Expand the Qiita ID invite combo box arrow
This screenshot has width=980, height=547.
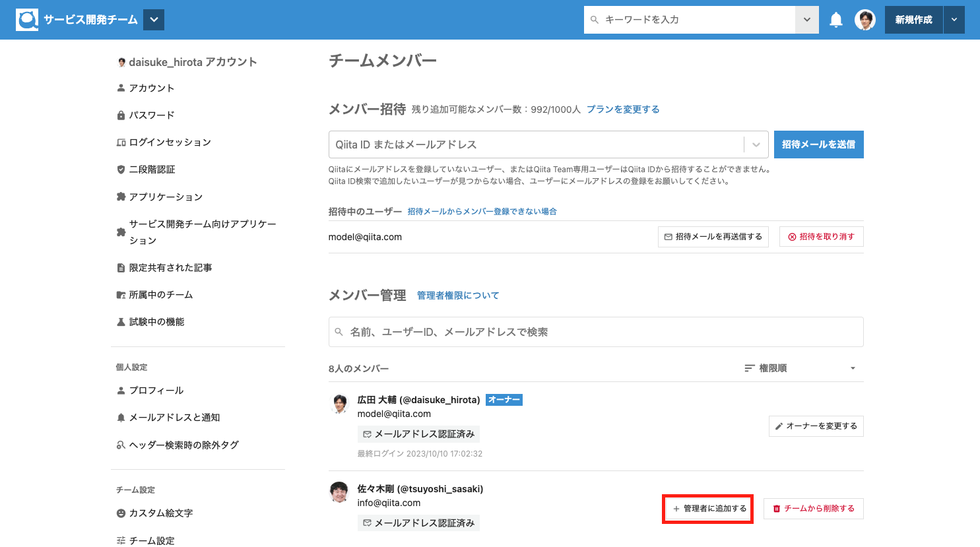point(756,145)
